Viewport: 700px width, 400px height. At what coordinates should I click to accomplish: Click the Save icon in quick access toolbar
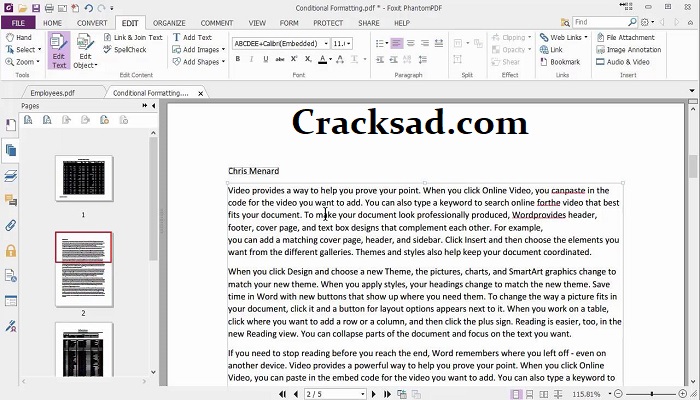(36, 8)
